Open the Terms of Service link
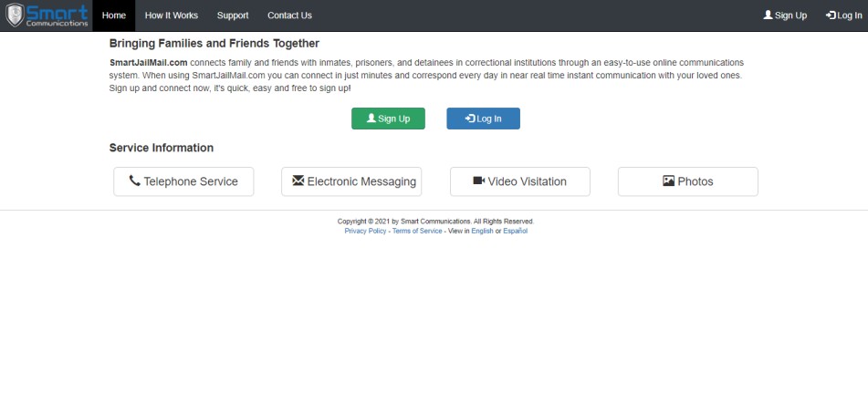 (417, 231)
